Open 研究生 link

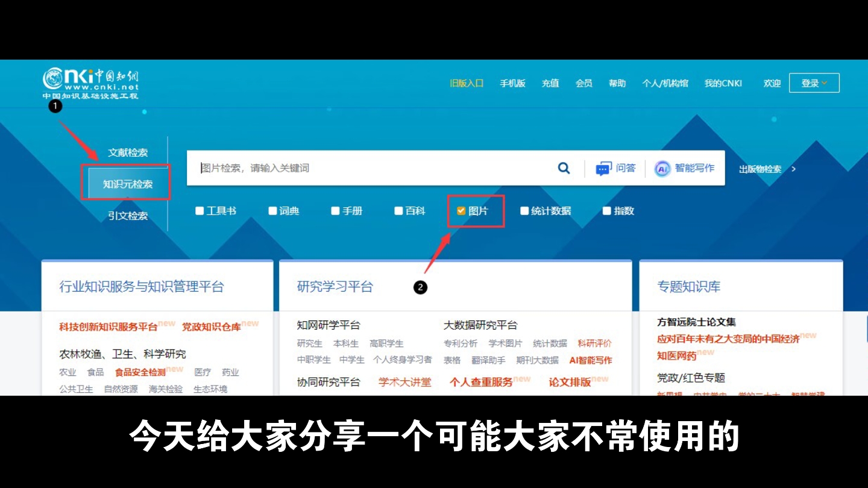click(x=310, y=343)
